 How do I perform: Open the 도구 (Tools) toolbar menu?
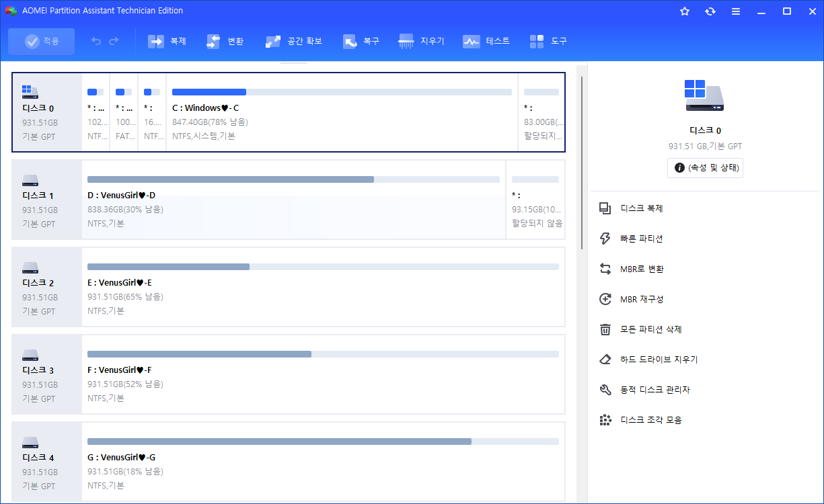[548, 42]
